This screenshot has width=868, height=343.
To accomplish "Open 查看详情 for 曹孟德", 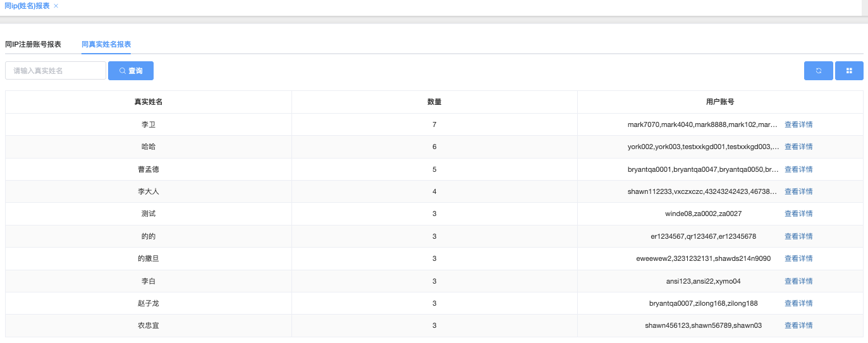I will tap(798, 169).
